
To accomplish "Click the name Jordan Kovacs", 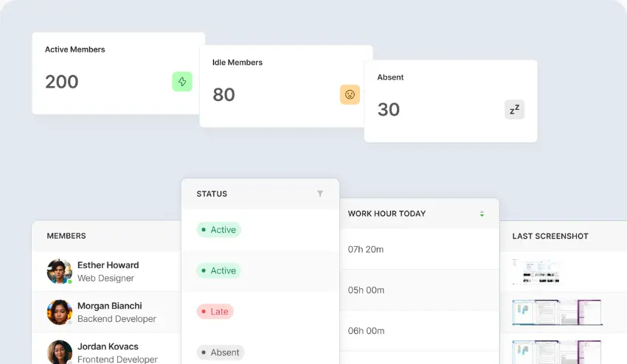I will pos(108,346).
